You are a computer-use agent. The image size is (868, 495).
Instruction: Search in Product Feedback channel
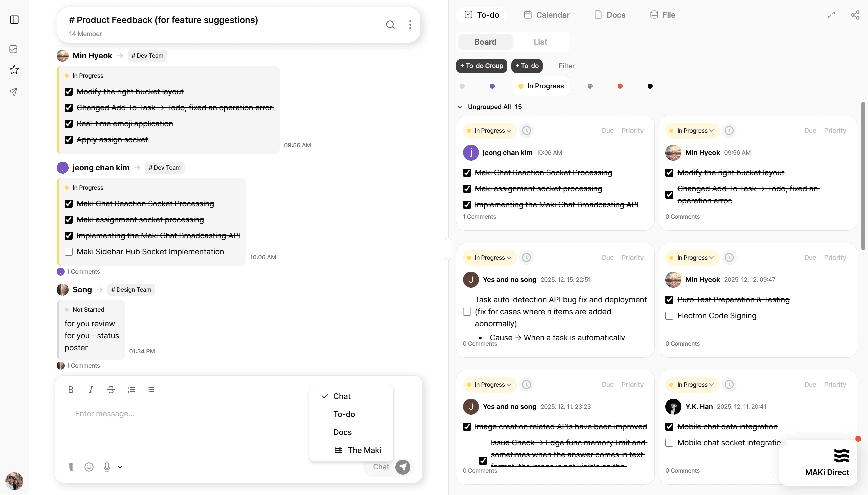[390, 24]
